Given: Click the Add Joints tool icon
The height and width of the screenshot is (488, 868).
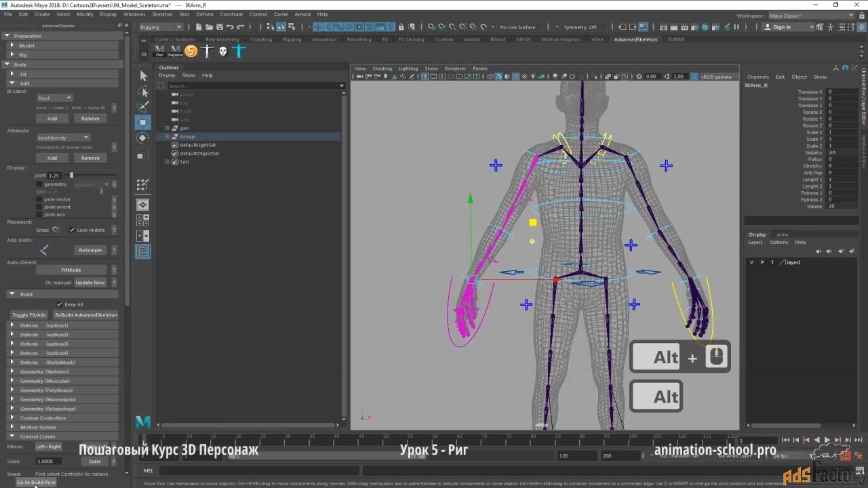Looking at the screenshot, I should point(44,250).
